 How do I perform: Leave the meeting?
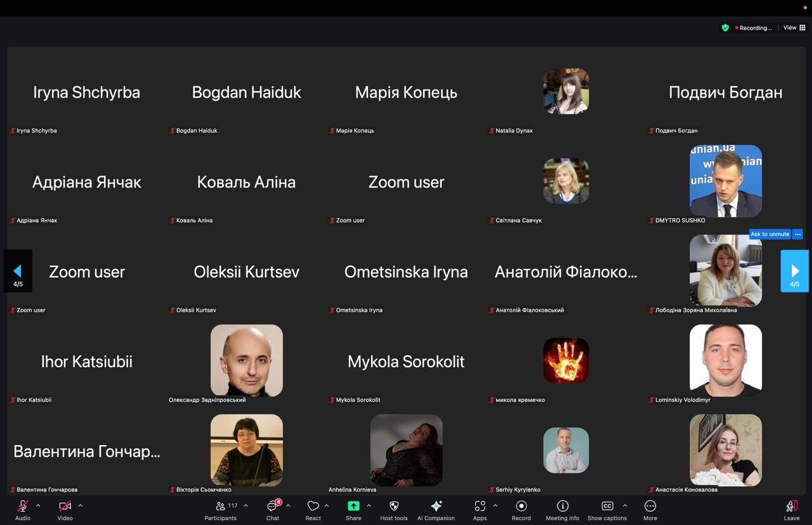click(x=792, y=509)
